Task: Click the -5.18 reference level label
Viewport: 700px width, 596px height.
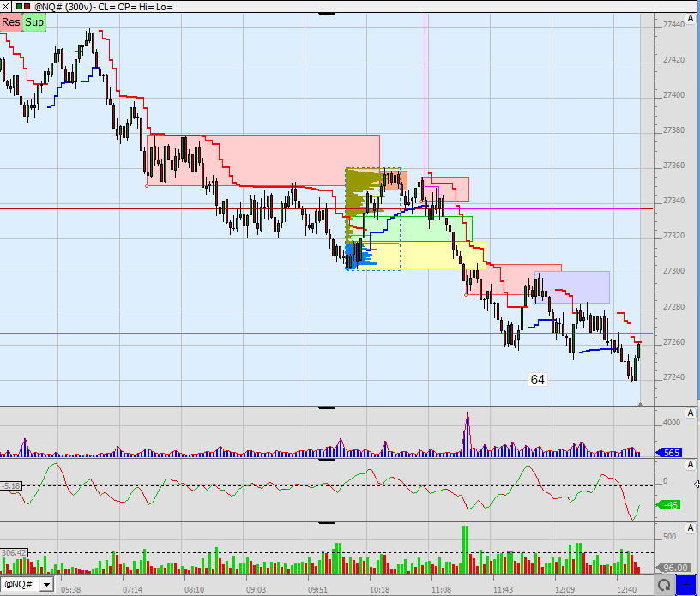Action: coord(10,485)
